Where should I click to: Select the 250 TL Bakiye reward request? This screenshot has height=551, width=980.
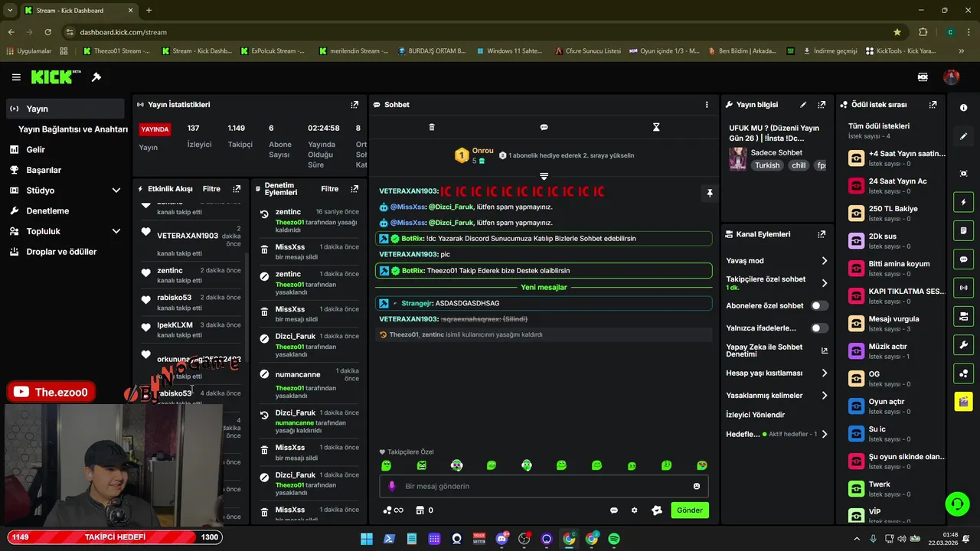(x=897, y=214)
